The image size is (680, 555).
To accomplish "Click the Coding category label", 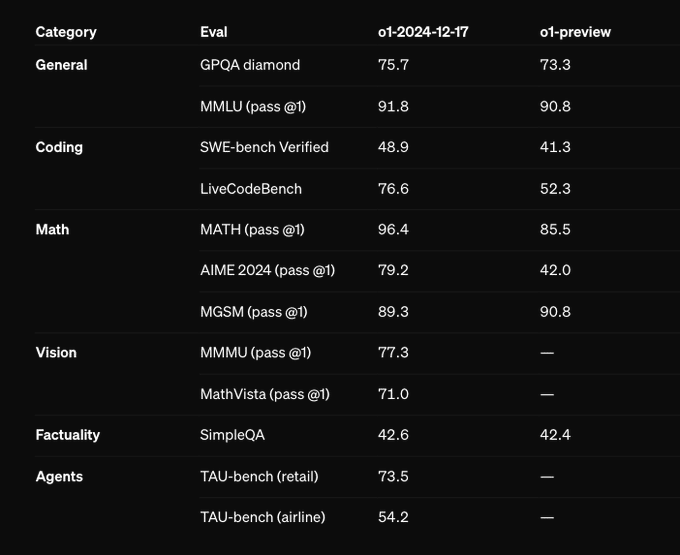I will [x=59, y=147].
